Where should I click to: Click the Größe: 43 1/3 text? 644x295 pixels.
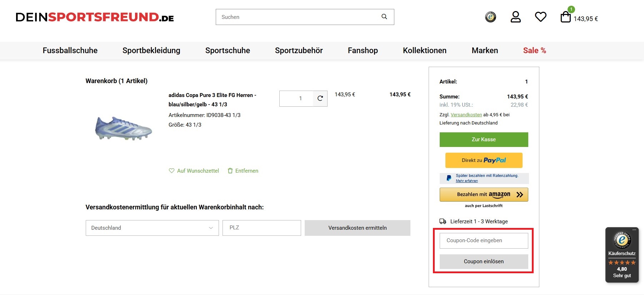pos(185,125)
